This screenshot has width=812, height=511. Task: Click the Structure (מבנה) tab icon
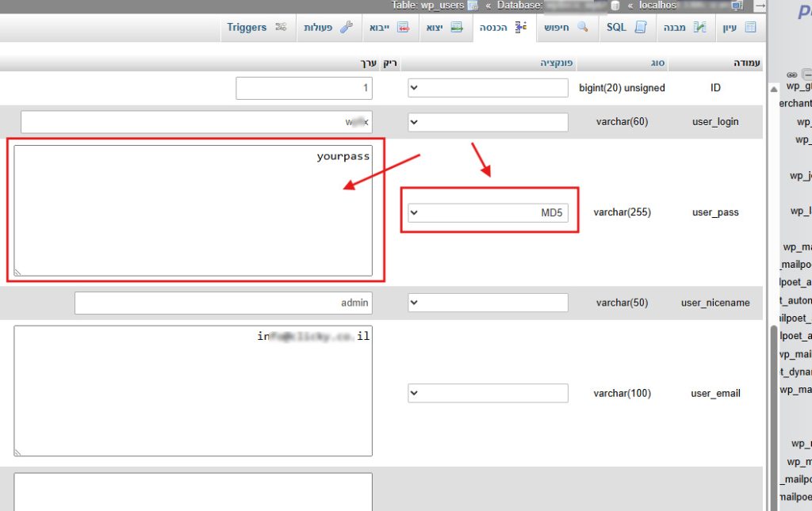[x=699, y=28]
